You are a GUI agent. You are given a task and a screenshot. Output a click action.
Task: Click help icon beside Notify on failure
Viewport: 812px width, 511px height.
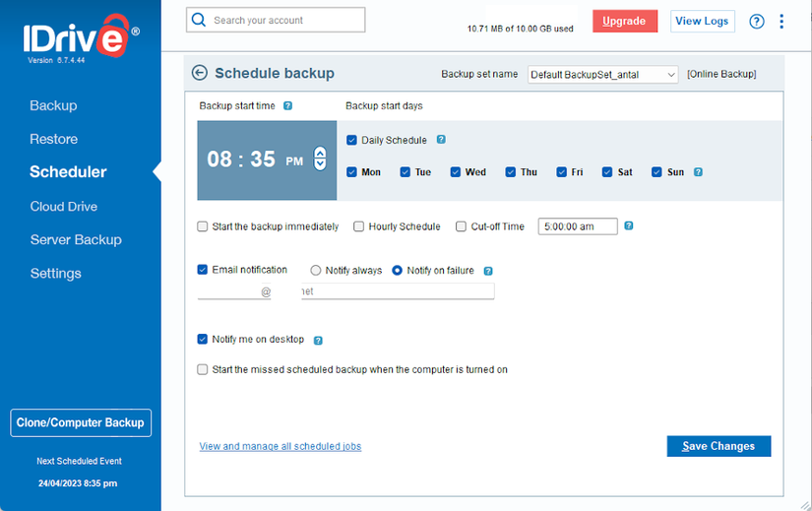[x=488, y=271]
